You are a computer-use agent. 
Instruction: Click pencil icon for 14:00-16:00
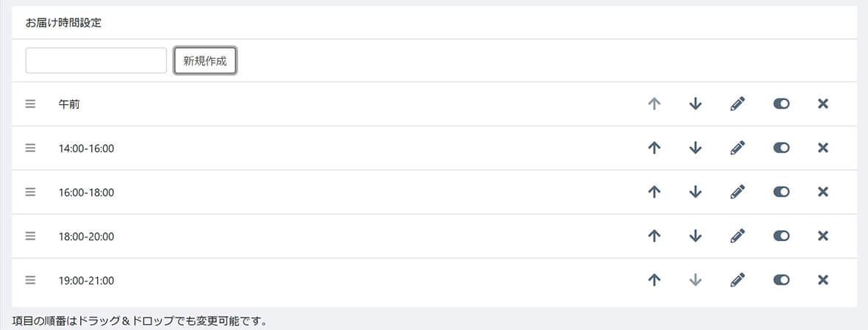[738, 148]
